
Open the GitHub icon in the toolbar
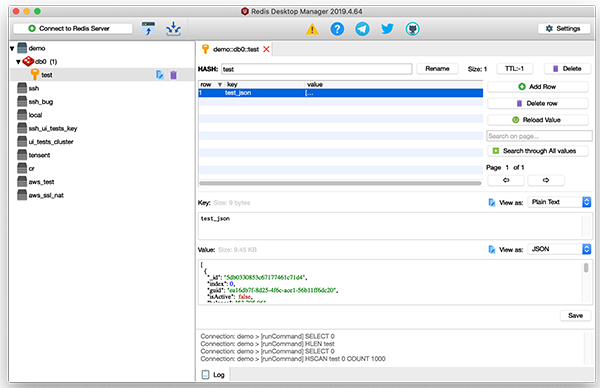pos(412,29)
